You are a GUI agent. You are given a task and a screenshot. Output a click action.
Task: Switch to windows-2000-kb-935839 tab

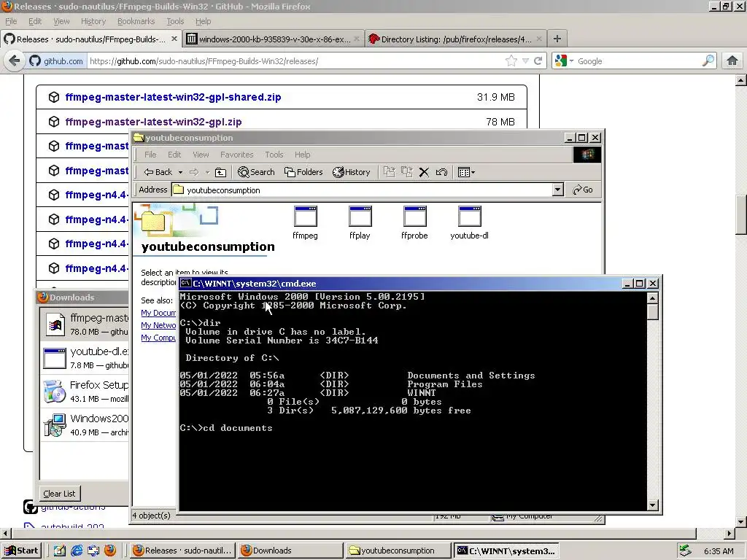click(x=273, y=39)
